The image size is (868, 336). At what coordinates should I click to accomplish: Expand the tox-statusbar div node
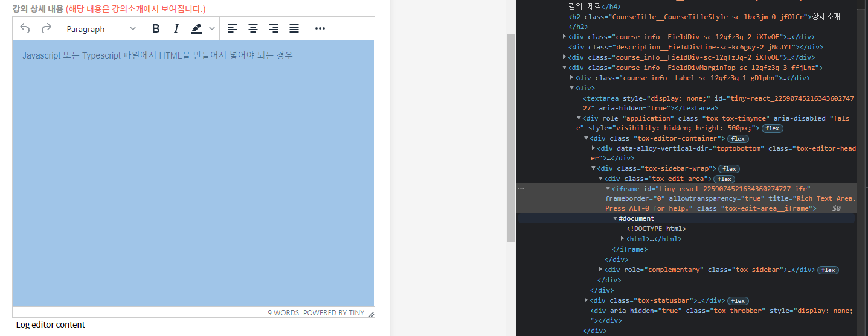click(x=587, y=300)
